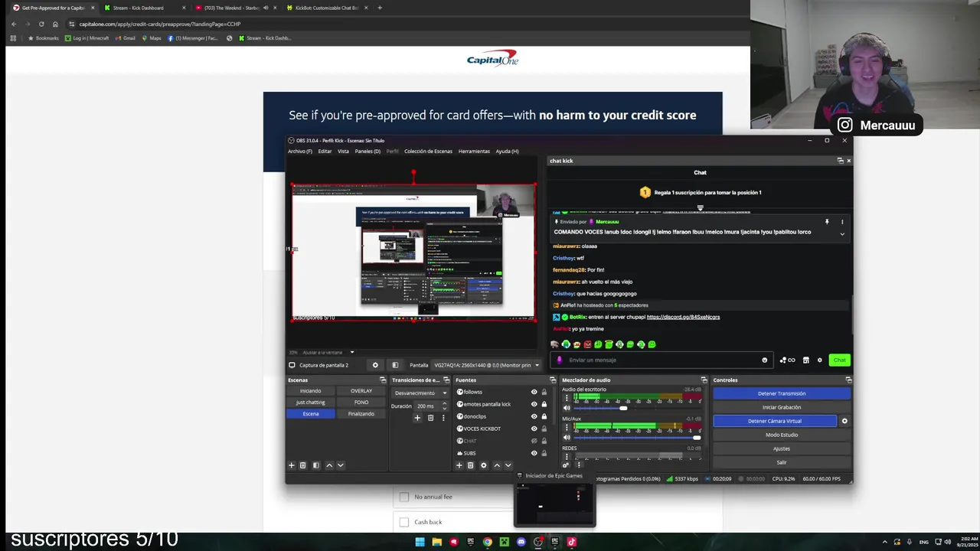Switch to just chatting scene
This screenshot has height=551, width=980.
[x=310, y=402]
